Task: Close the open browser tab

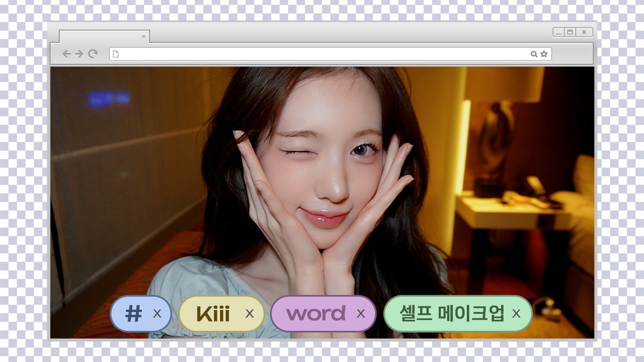Action: tap(143, 36)
